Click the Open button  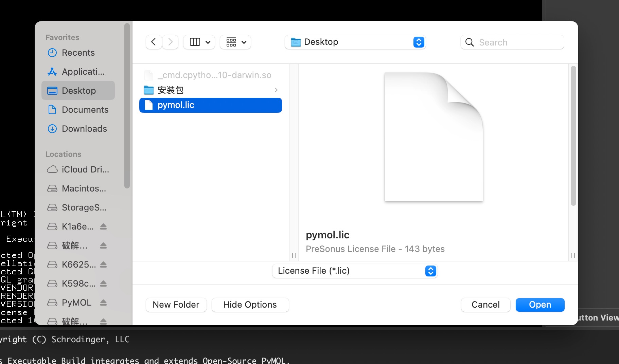(540, 305)
